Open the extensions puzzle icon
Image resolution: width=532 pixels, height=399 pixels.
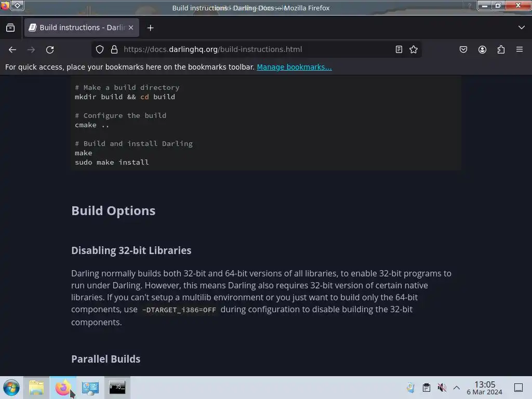pyautogui.click(x=501, y=49)
